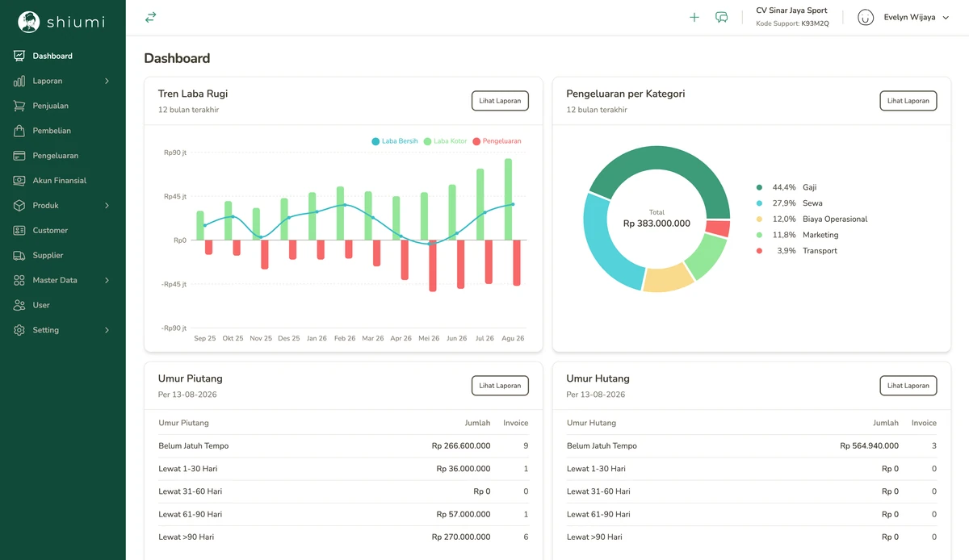Open the Pembelian menu item
969x560 pixels.
click(63, 131)
